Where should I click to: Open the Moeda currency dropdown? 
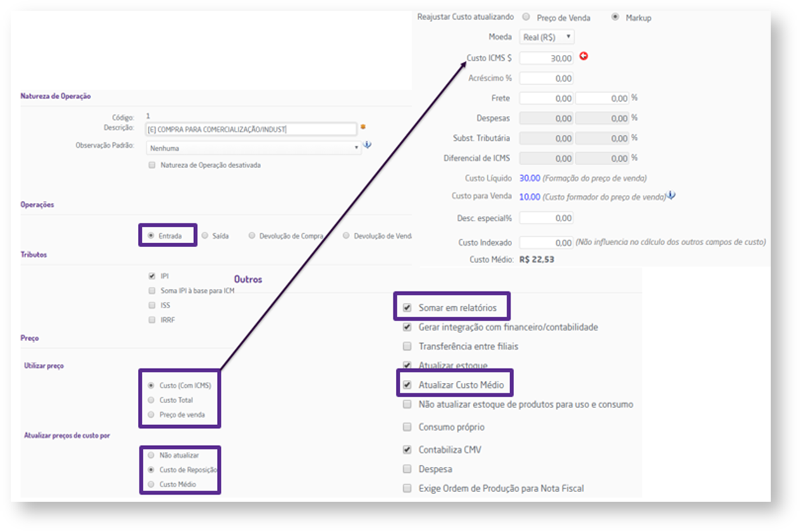click(547, 37)
